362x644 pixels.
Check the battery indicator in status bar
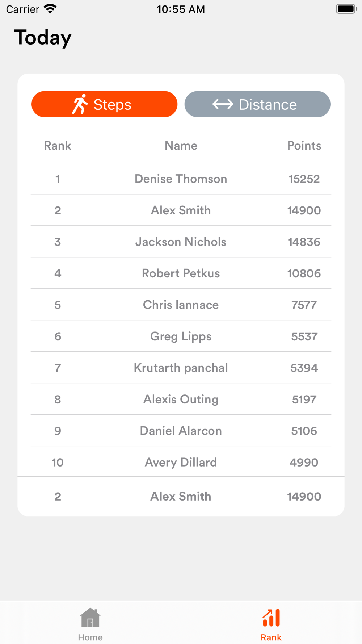click(346, 9)
